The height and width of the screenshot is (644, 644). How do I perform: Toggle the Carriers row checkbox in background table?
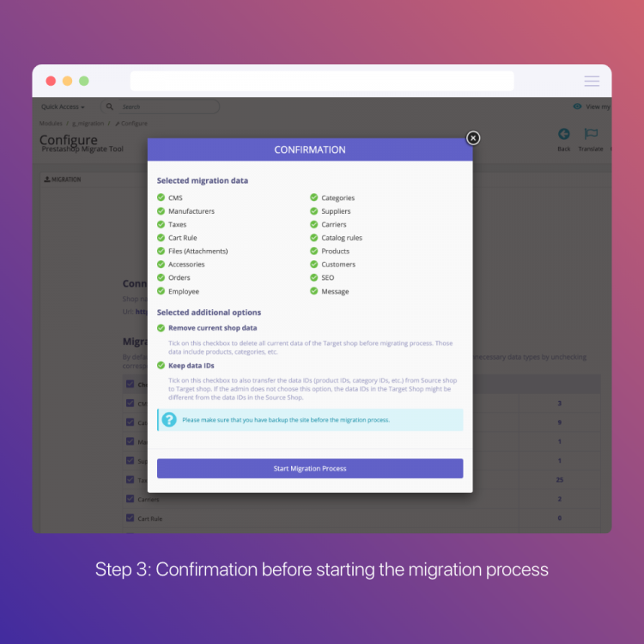[131, 499]
